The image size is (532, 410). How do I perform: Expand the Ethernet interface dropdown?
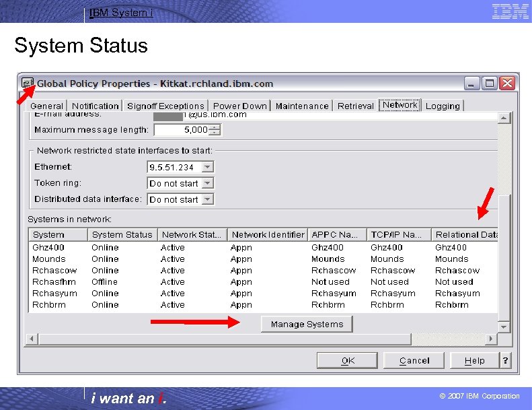click(x=207, y=167)
